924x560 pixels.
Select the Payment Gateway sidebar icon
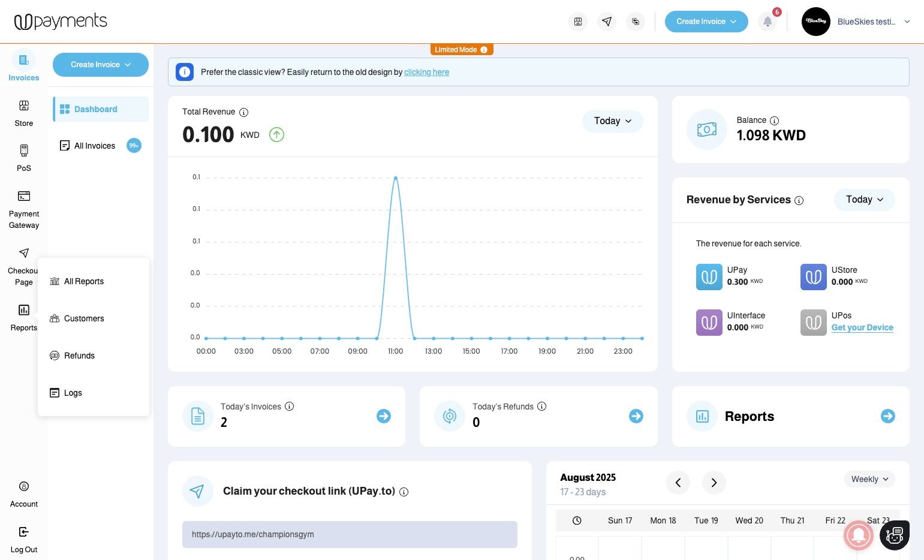(x=24, y=196)
